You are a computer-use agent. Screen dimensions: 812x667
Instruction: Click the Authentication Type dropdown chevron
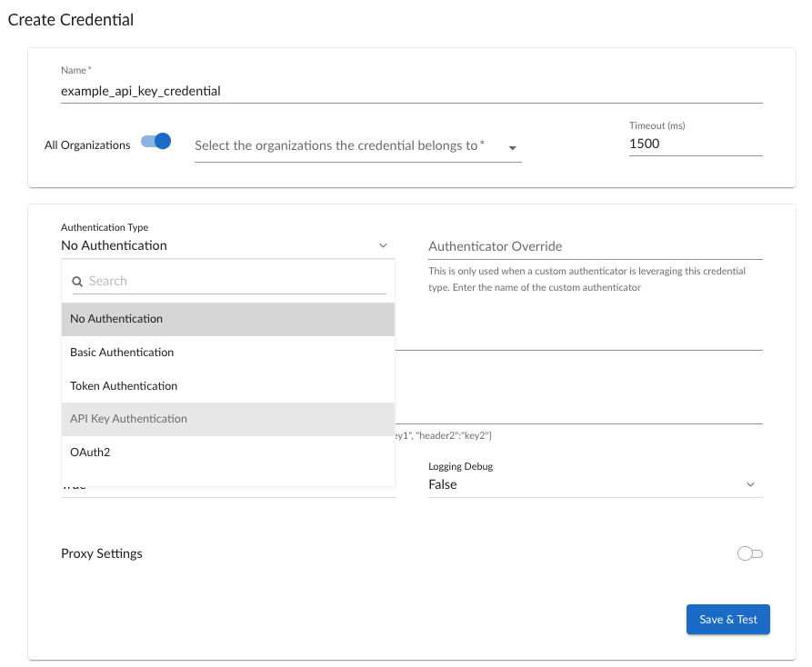coord(383,244)
